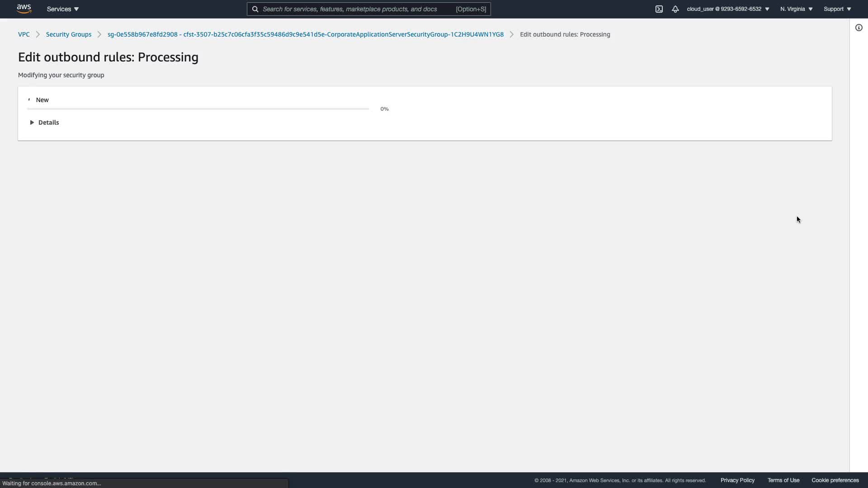Viewport: 868px width, 488px height.
Task: Open the N. Virginia region selector
Action: tap(796, 9)
